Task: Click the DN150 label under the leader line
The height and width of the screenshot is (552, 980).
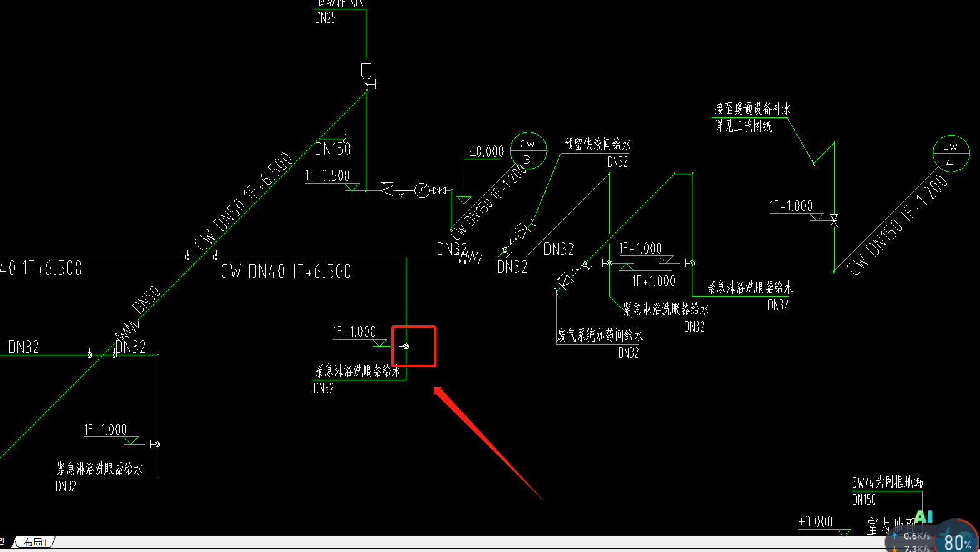Action: coord(333,149)
